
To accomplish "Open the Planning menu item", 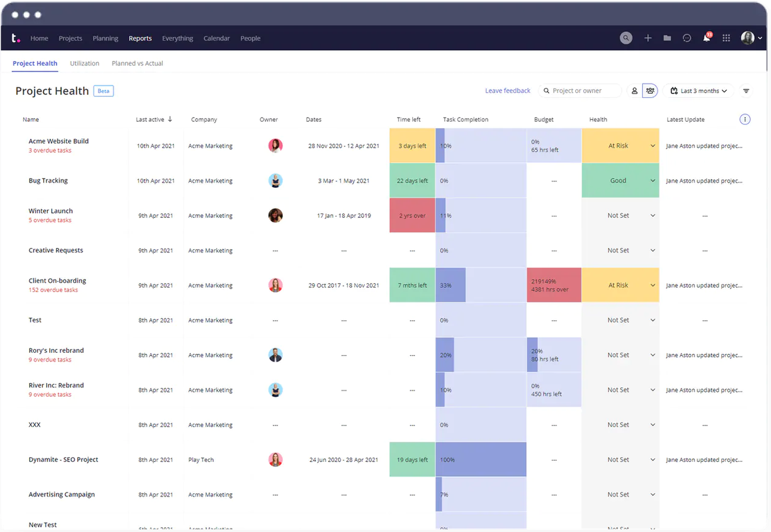I will pos(105,39).
